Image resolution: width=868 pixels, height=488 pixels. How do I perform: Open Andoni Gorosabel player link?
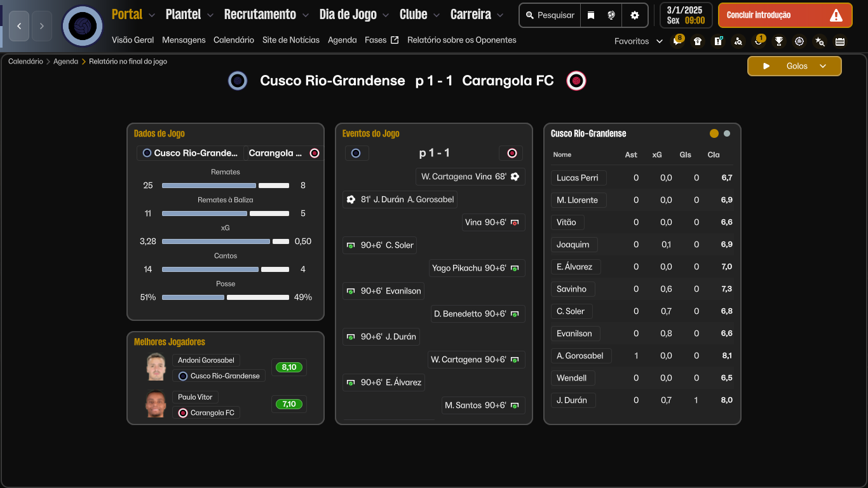206,360
